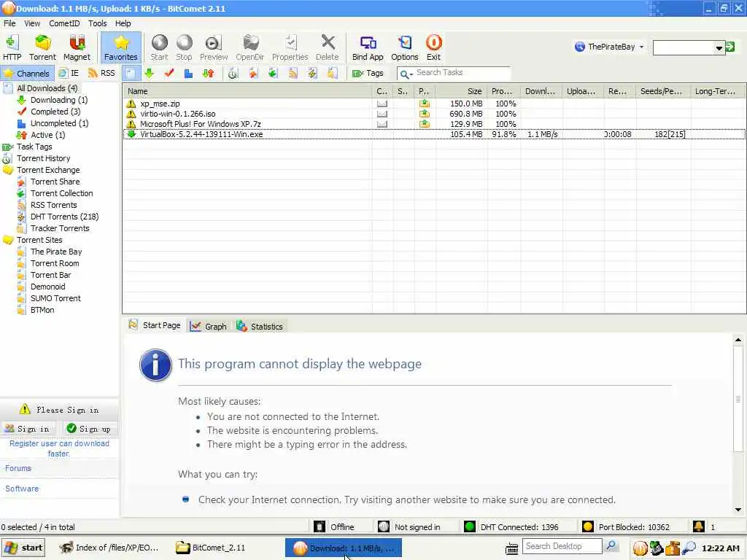
Task: Click the Magnet link toolbar icon
Action: (x=77, y=47)
